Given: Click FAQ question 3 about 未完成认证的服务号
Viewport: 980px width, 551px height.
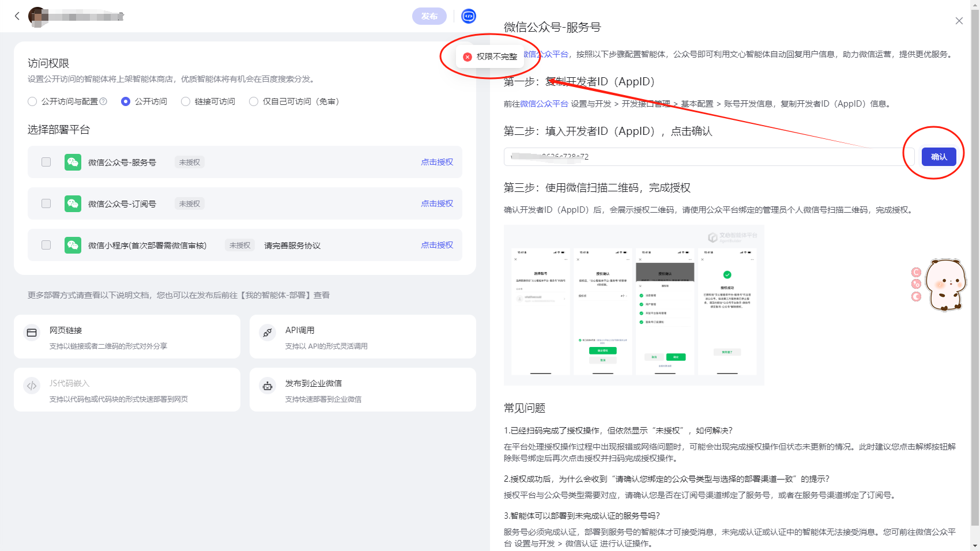Looking at the screenshot, I should (582, 516).
